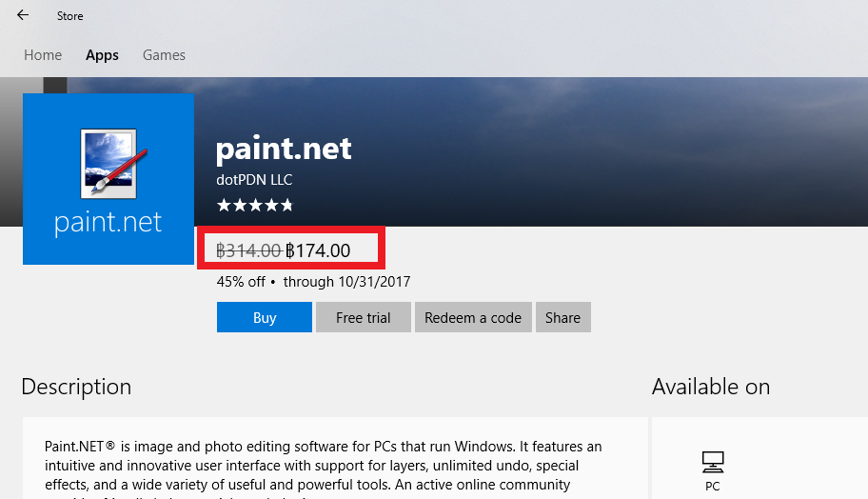
Task: Click the paint.net app logo tile
Action: click(x=108, y=179)
